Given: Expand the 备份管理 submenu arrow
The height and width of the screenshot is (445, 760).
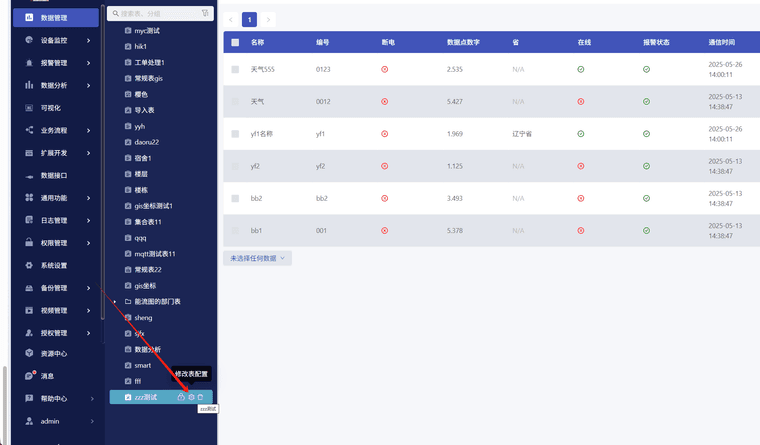Looking at the screenshot, I should pyautogui.click(x=89, y=288).
